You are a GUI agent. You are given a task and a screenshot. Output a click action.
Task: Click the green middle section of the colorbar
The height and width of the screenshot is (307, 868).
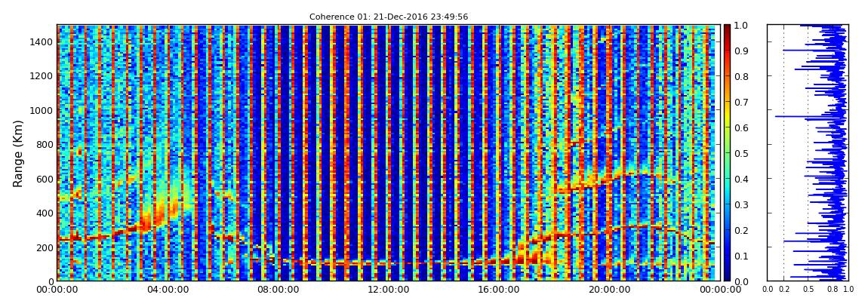point(728,153)
